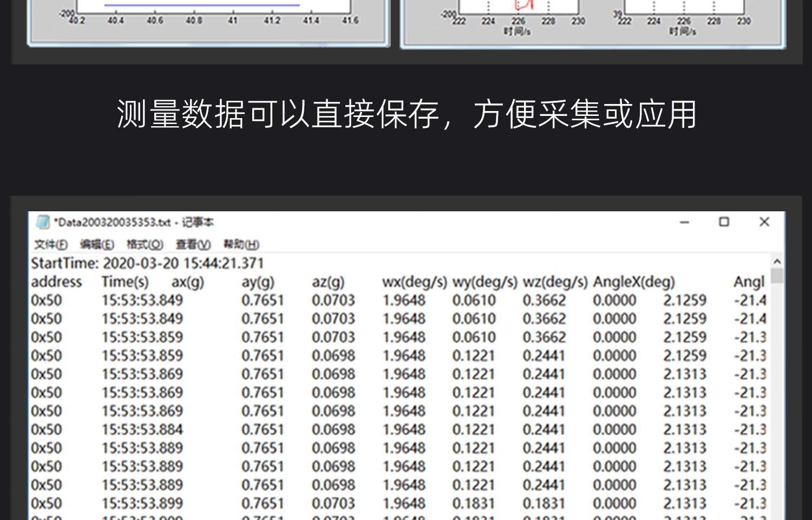Click the vertical scrollbar thumb in Notepad
Viewport: 812px width, 520px height.
[x=777, y=276]
